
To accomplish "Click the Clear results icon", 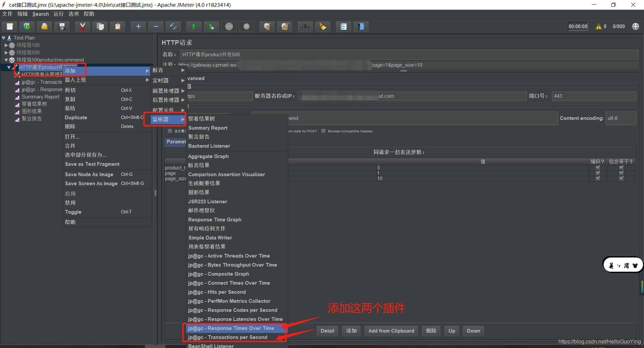I will click(267, 26).
